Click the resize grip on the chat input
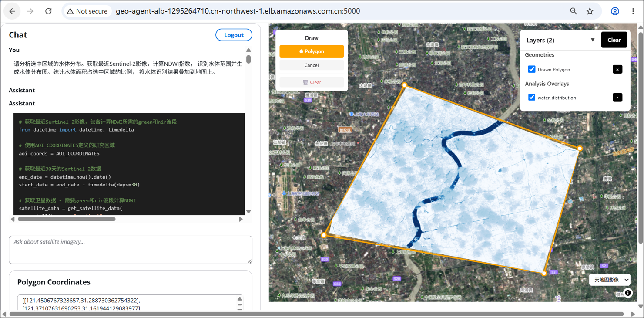 (249, 261)
